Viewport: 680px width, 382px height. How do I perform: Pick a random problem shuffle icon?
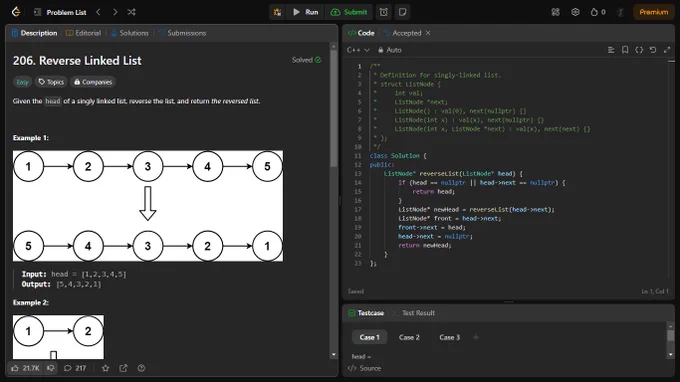[x=131, y=12]
